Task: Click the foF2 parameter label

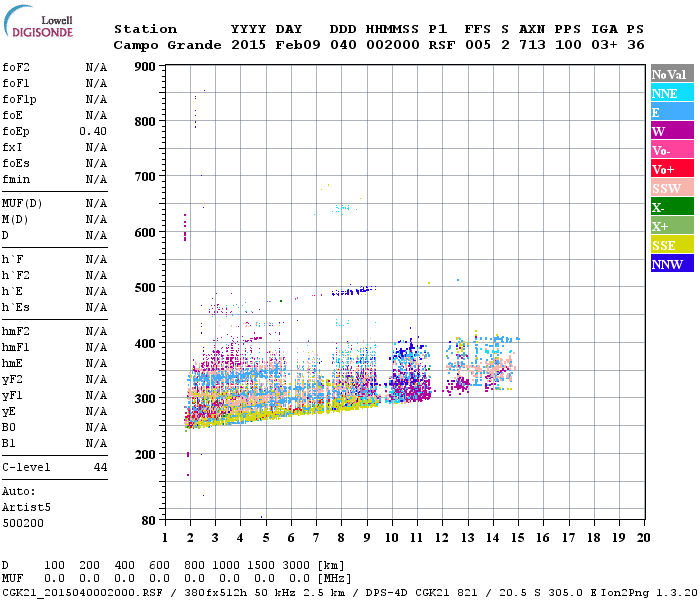Action: tap(16, 67)
